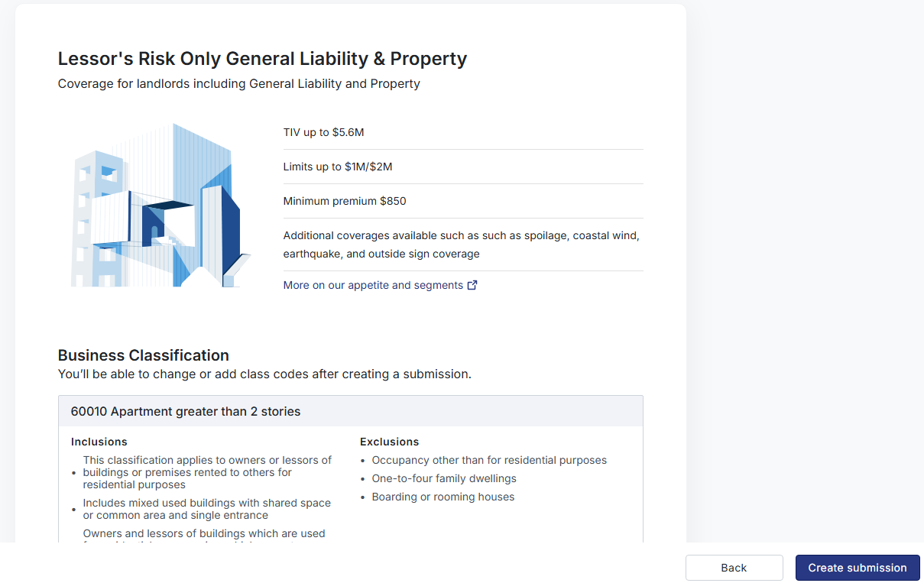Click the change or add class codes note
Screen dimensions: 924x583
coord(264,374)
